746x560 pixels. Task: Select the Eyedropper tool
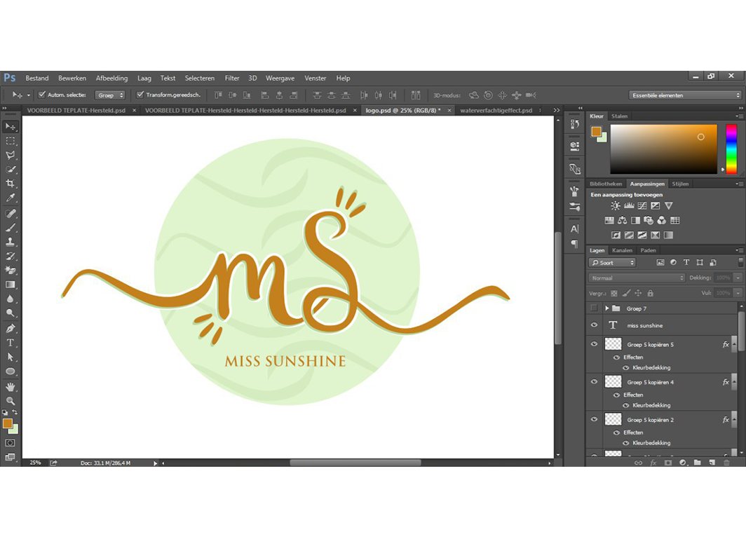point(11,198)
